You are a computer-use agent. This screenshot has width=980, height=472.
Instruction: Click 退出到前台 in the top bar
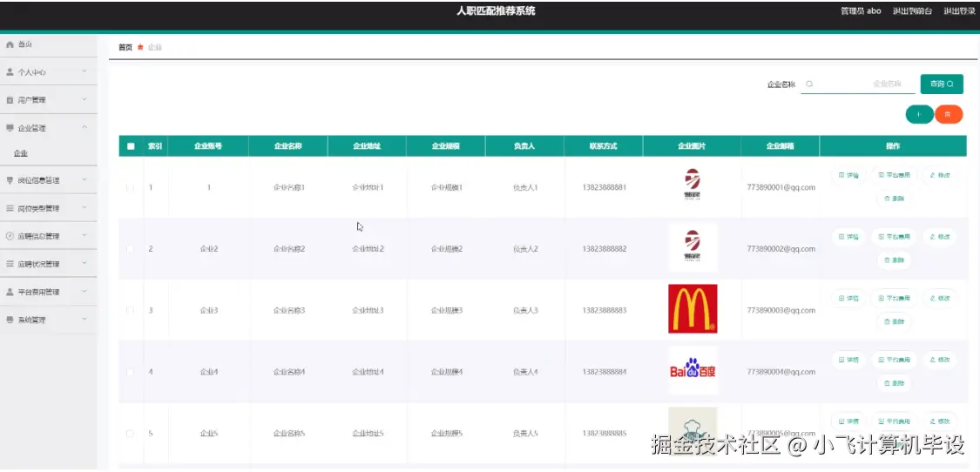(912, 11)
